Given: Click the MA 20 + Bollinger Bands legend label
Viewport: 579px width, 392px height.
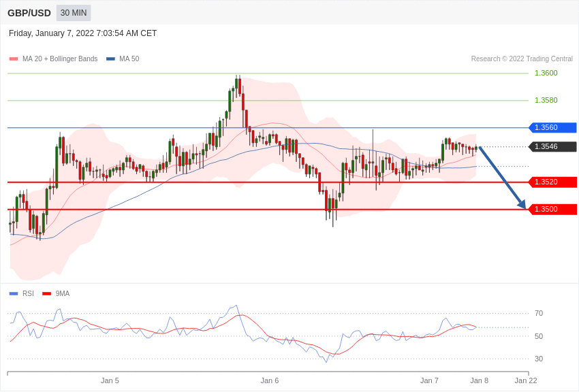Looking at the screenshot, I should tap(60, 59).
